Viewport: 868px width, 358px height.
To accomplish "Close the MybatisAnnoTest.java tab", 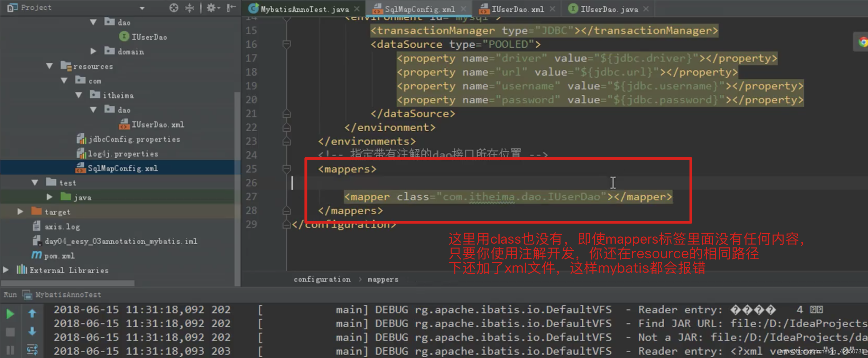I will [357, 9].
